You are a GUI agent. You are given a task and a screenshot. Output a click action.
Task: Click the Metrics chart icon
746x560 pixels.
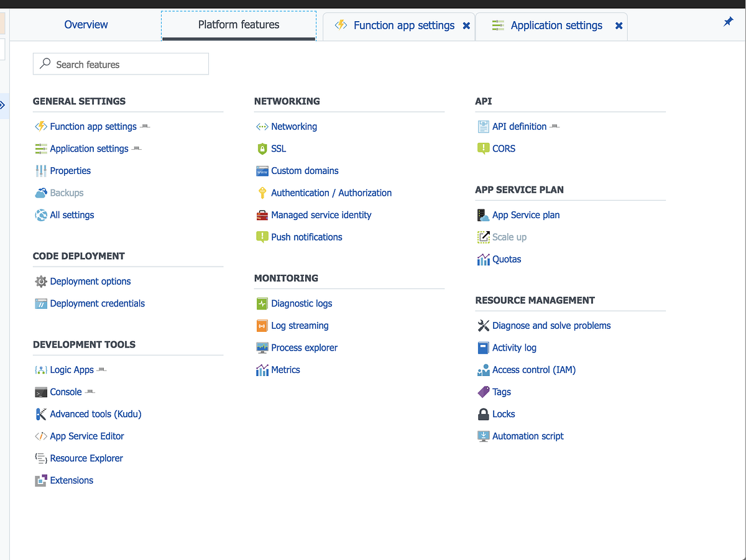pos(261,369)
